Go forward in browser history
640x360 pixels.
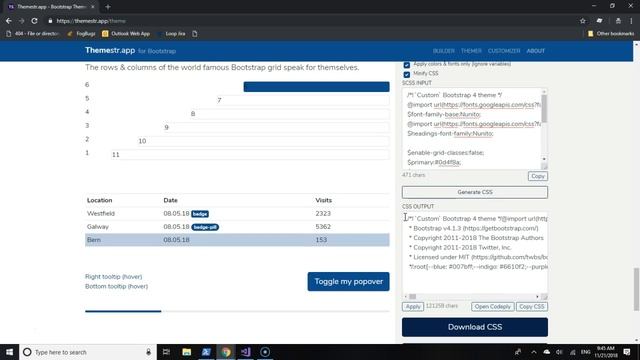[22, 21]
